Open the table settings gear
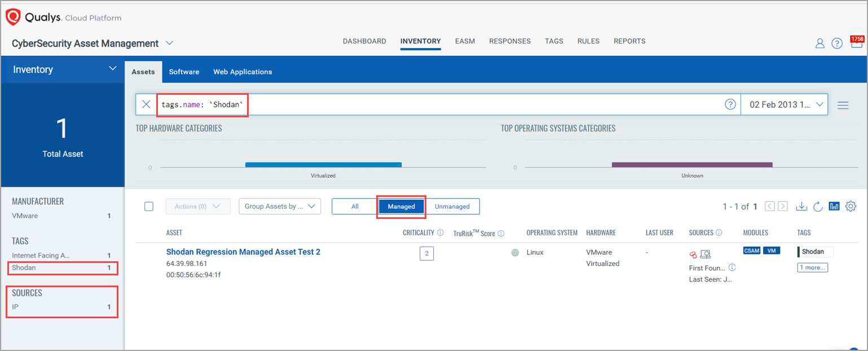Image resolution: width=868 pixels, height=351 pixels. [x=851, y=207]
